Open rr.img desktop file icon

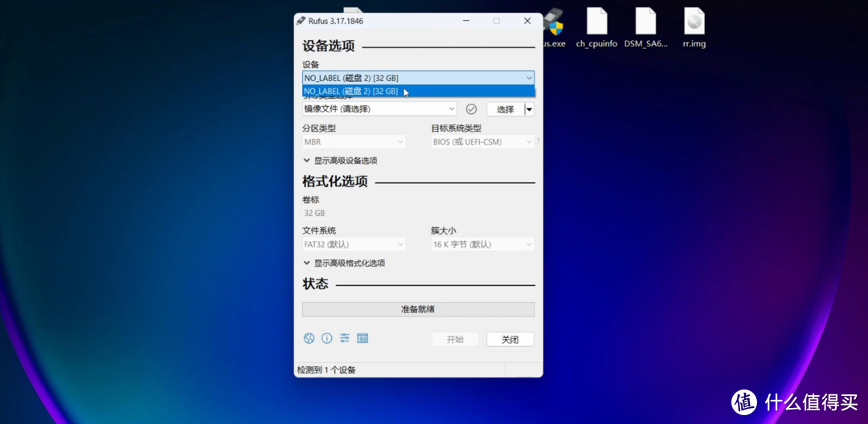click(694, 27)
